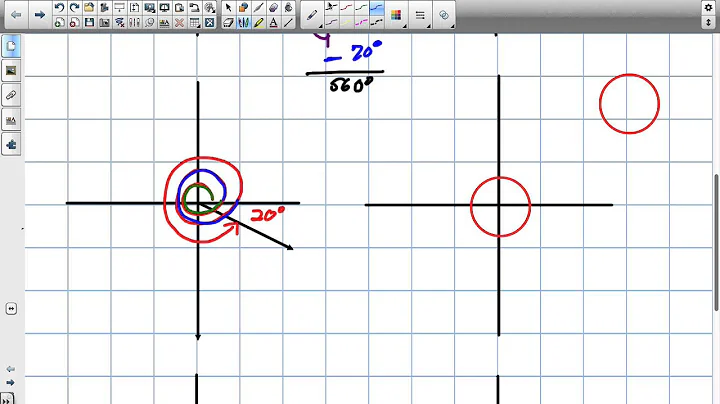This screenshot has width=720, height=404.
Task: Go to the previous page using the toolbar back arrow
Action: click(17, 15)
